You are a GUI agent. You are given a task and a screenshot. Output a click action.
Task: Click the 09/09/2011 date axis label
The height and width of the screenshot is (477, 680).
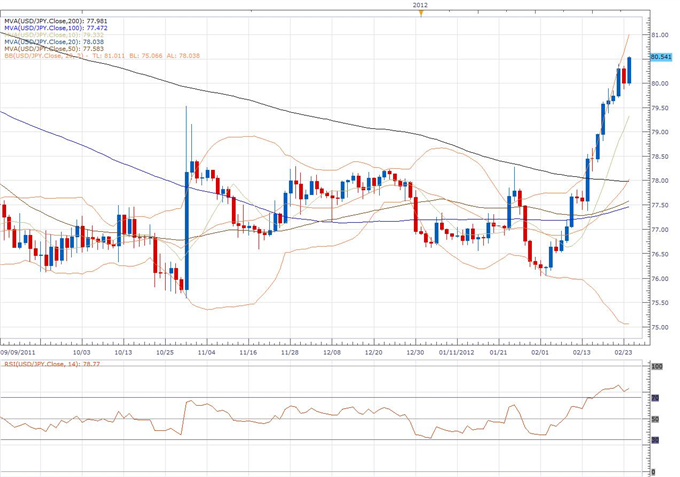pos(18,352)
